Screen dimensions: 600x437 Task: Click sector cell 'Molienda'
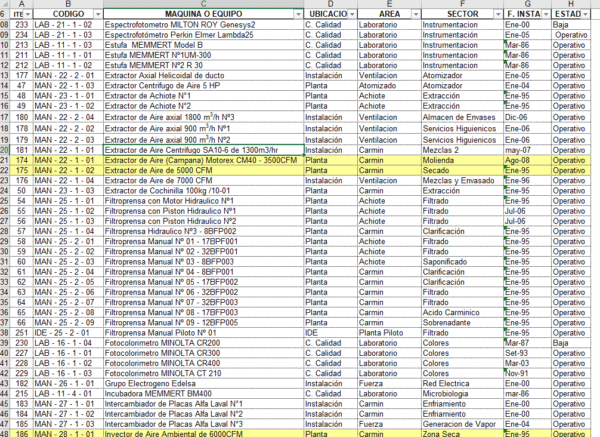462,160
